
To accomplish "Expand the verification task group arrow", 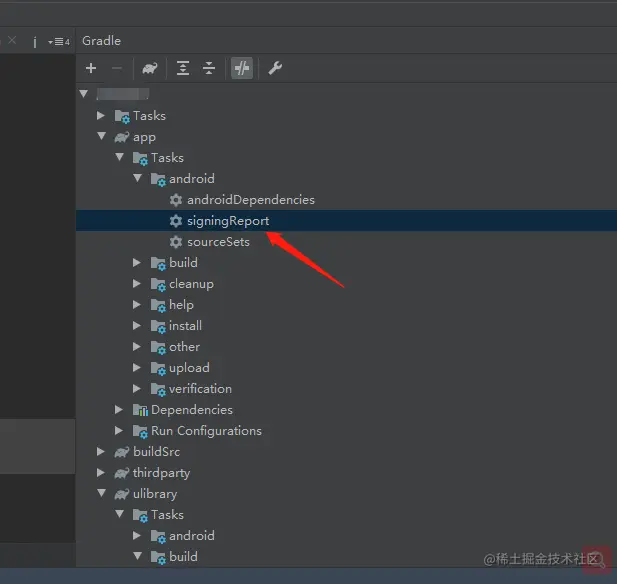I will click(x=137, y=388).
